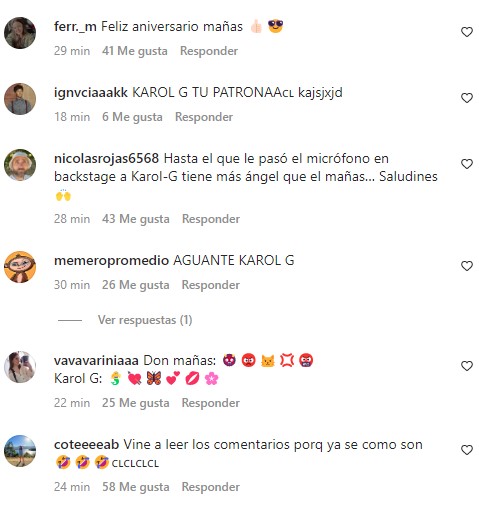
Task: Tap heart beside coteeeeab's comment
Action: pos(467,450)
